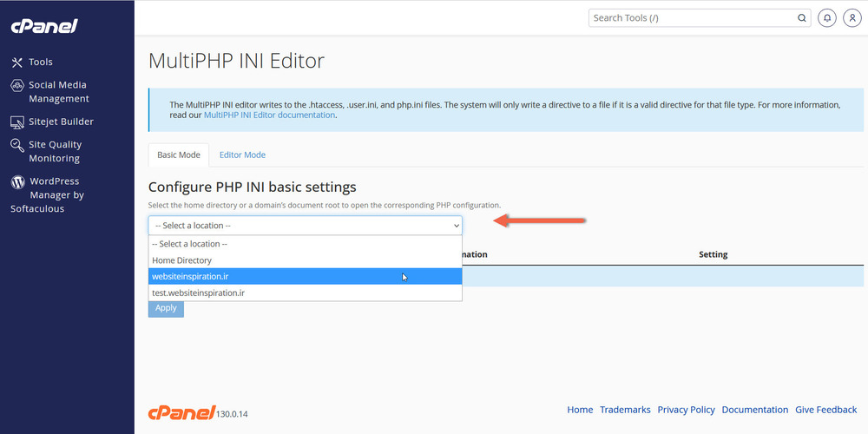This screenshot has height=434, width=868.
Task: Open the Select a location dropdown
Action: coord(305,226)
